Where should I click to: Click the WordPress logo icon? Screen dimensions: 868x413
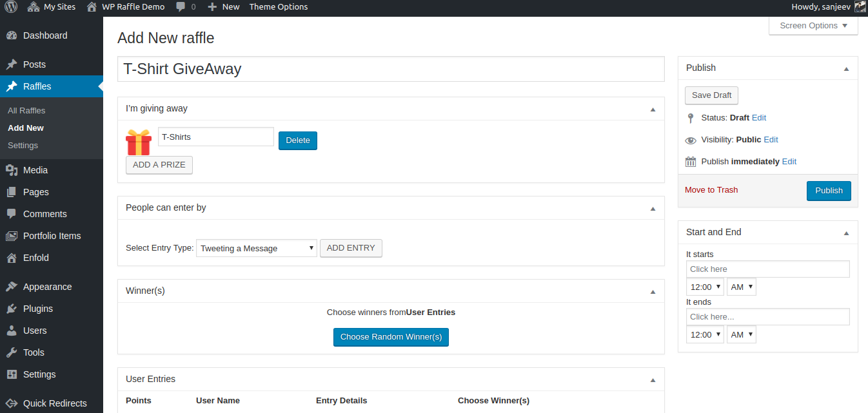tap(11, 7)
